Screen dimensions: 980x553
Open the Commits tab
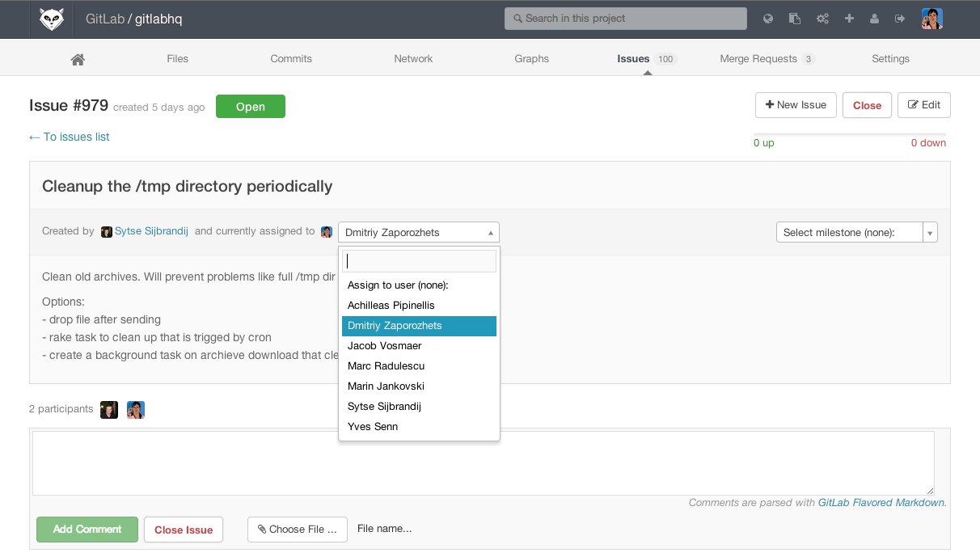(x=291, y=59)
